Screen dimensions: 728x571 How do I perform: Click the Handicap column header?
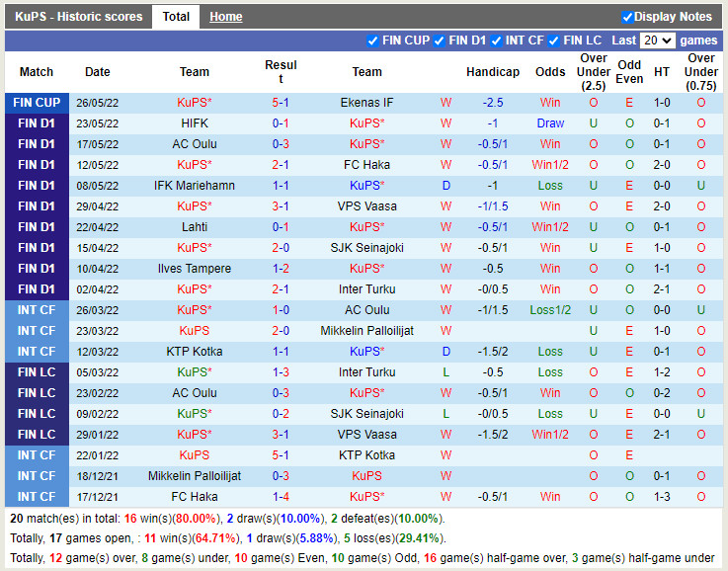tap(492, 72)
